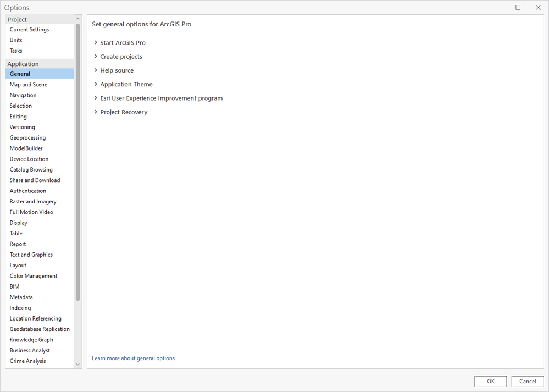Open Table options
Image resolution: width=549 pixels, height=392 pixels.
tap(40, 233)
